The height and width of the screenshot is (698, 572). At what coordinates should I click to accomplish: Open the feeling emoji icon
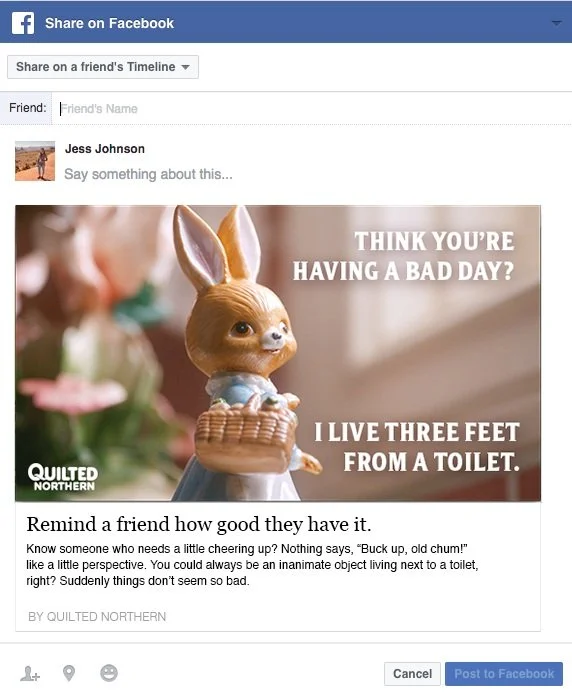pyautogui.click(x=109, y=673)
